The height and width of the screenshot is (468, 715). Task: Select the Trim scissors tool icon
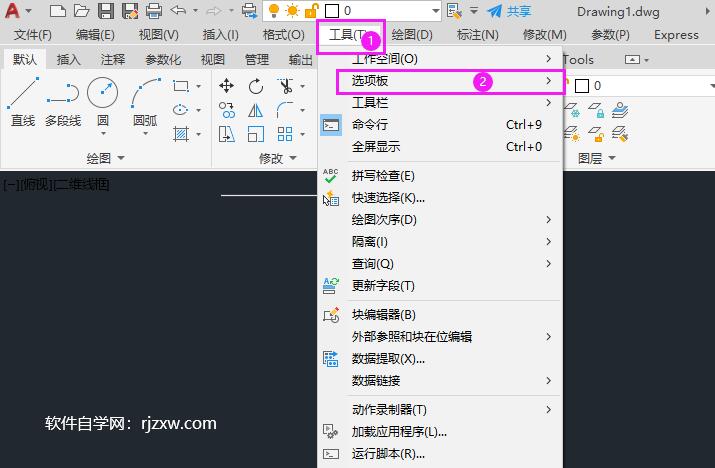(285, 86)
